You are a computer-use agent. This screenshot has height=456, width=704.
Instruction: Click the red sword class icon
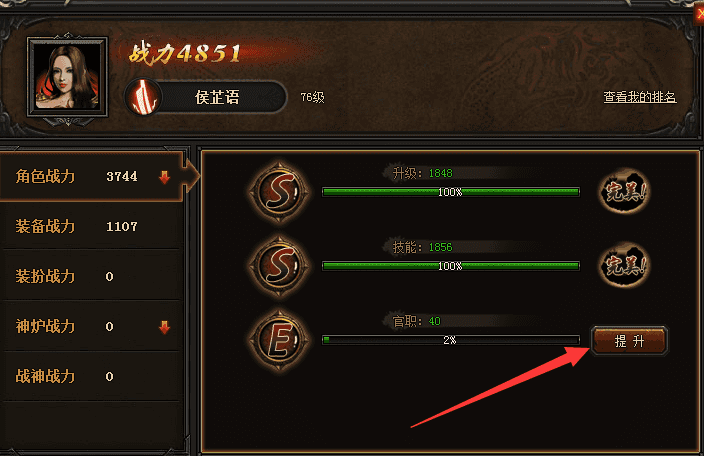(143, 97)
